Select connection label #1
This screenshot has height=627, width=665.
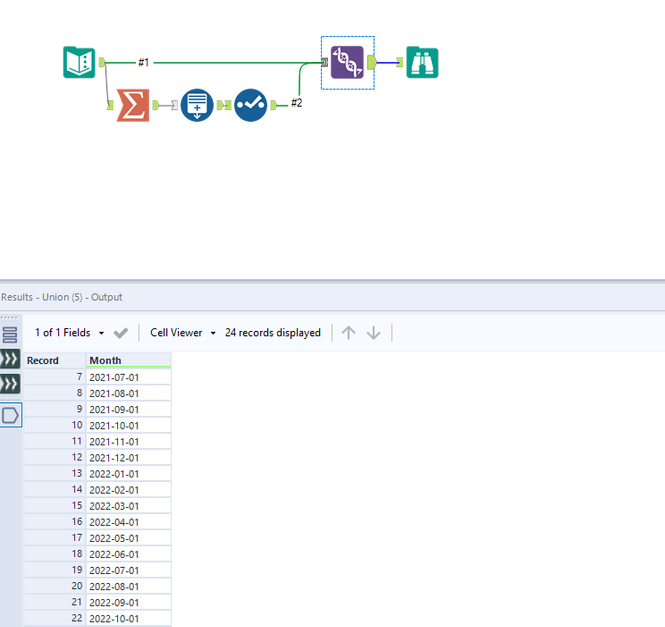144,62
